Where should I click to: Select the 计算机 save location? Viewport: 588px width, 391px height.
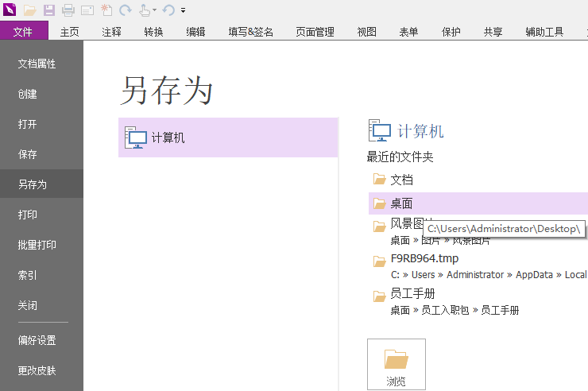228,137
